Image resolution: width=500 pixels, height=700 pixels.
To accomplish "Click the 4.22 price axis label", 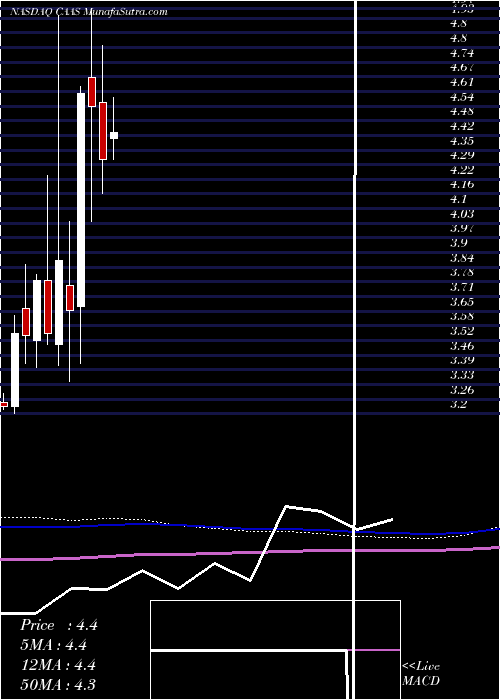I will click(462, 170).
